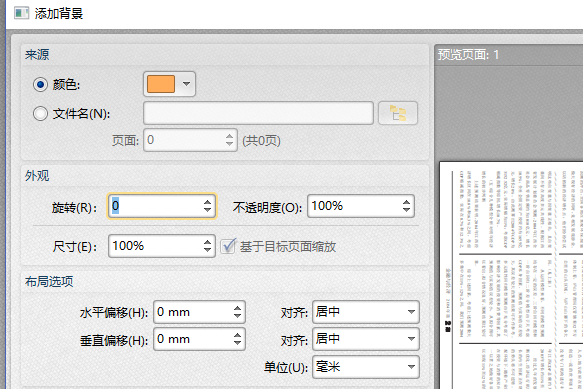Image resolution: width=583 pixels, height=389 pixels.
Task: Click the 添加背景 window title icon
Action: point(21,13)
